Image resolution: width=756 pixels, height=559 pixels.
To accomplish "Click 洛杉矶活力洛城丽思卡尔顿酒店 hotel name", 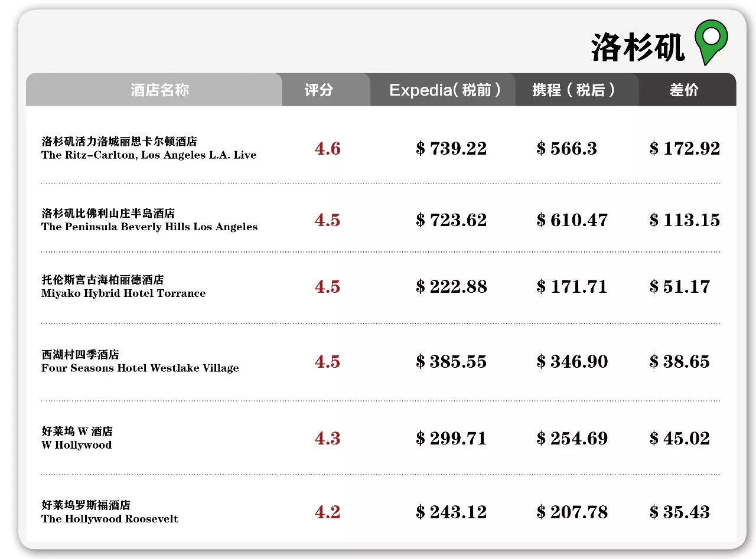I will (x=119, y=142).
